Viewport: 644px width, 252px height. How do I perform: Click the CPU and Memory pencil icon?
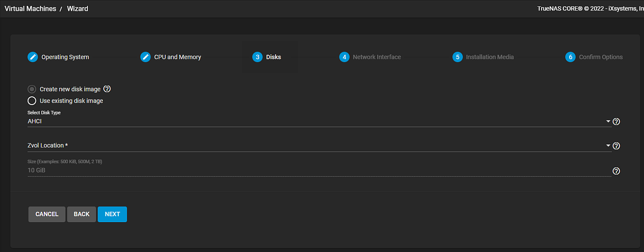145,57
